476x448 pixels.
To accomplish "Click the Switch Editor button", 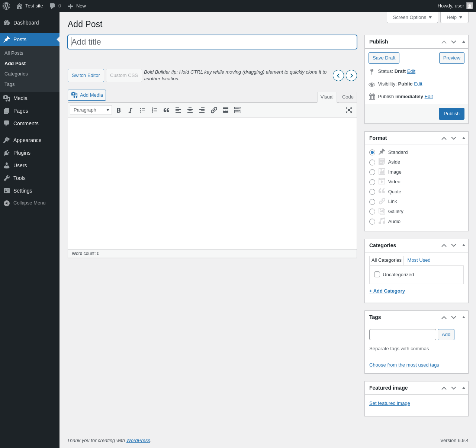I will 86,75.
